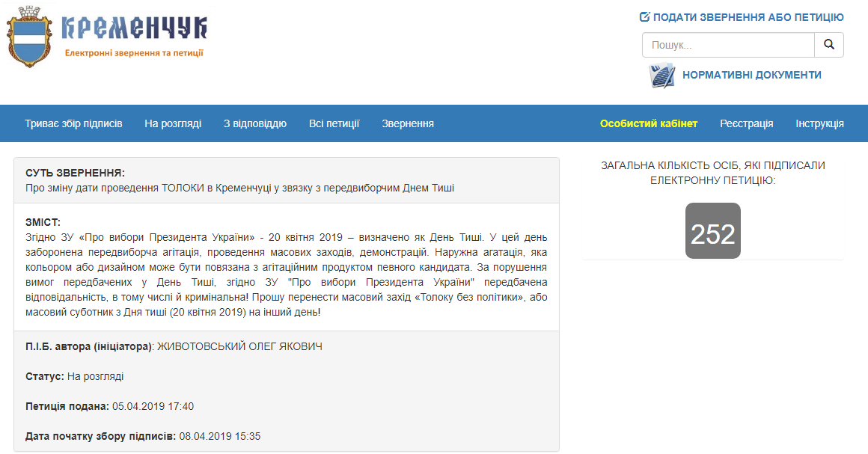Show Всі петиції from the nav bar
The height and width of the screenshot is (454, 868).
(334, 123)
